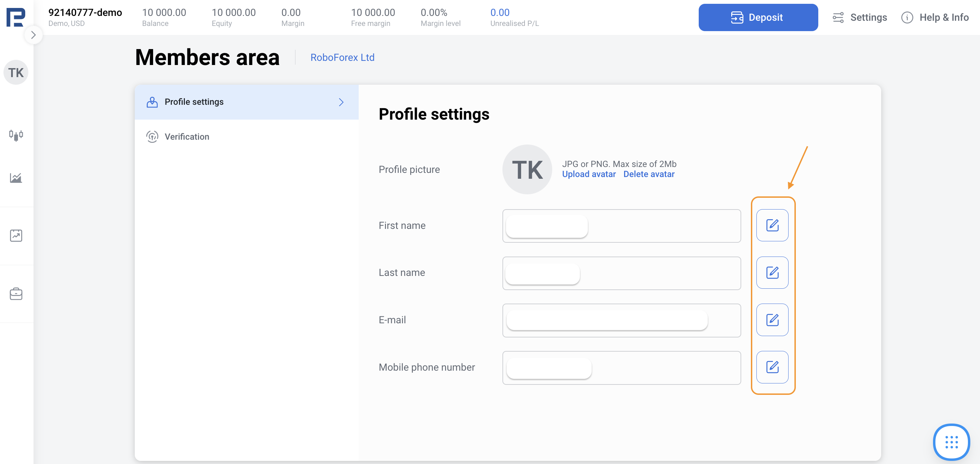The image size is (980, 464).
Task: Edit the Mobile phone number via pencil icon
Action: (772, 367)
